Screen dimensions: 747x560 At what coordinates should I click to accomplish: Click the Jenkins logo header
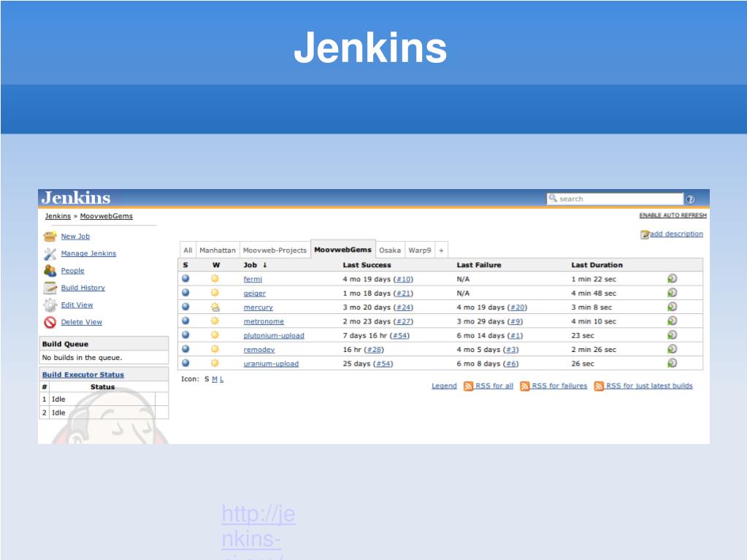pyautogui.click(x=76, y=198)
